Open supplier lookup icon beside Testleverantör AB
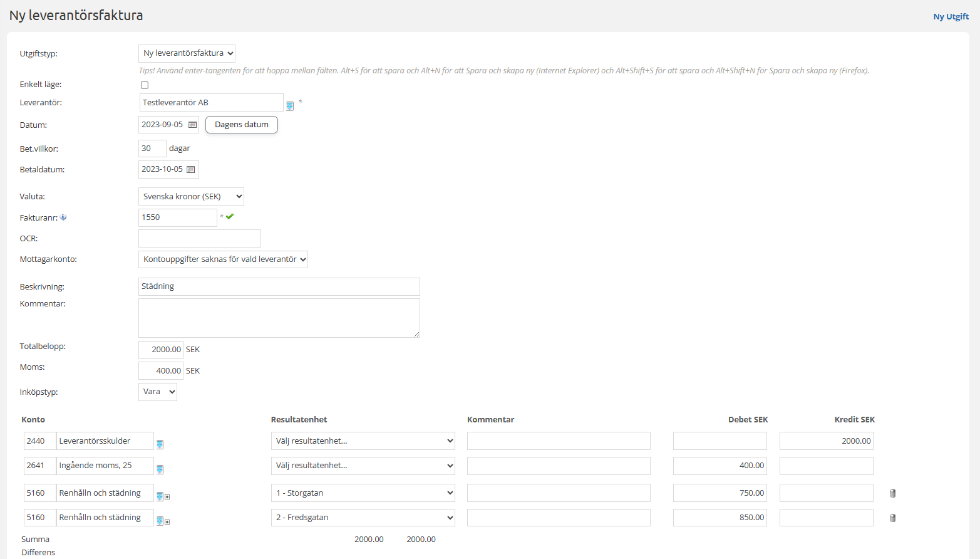 coord(290,106)
